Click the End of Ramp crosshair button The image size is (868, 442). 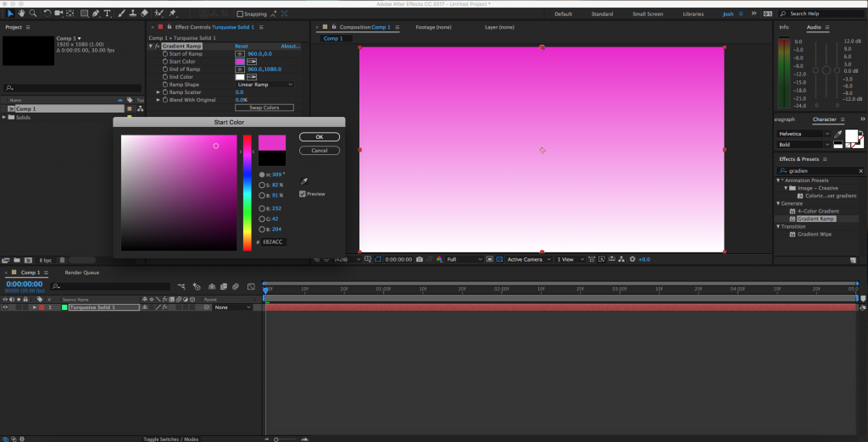240,69
